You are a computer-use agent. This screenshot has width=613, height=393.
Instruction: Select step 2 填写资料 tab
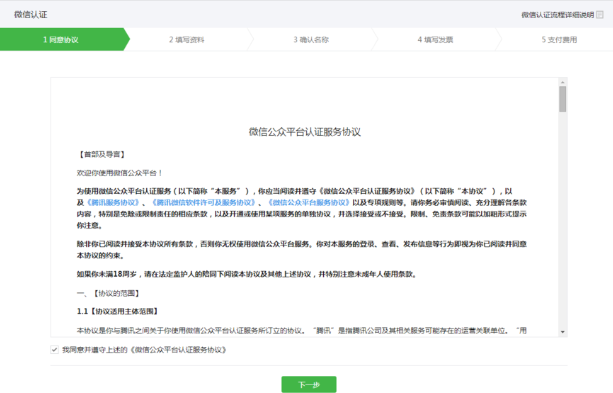click(x=187, y=39)
